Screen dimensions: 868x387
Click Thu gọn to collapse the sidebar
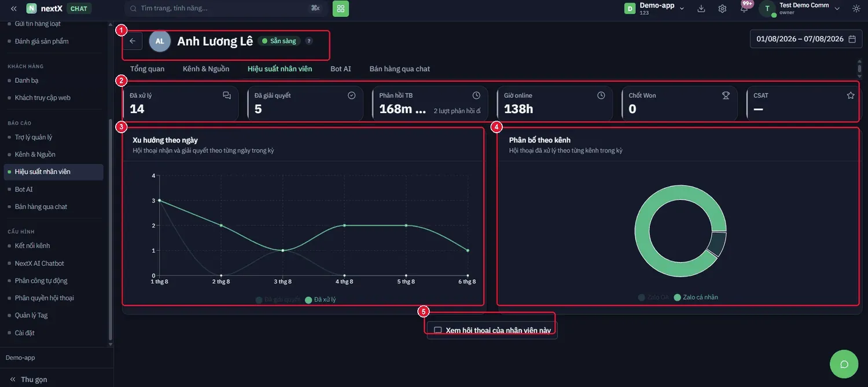28,379
